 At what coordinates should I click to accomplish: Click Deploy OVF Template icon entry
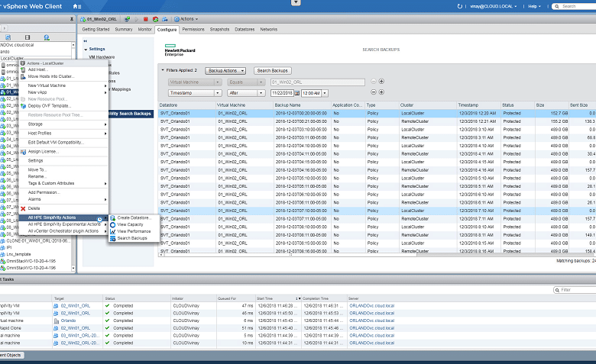click(23, 106)
